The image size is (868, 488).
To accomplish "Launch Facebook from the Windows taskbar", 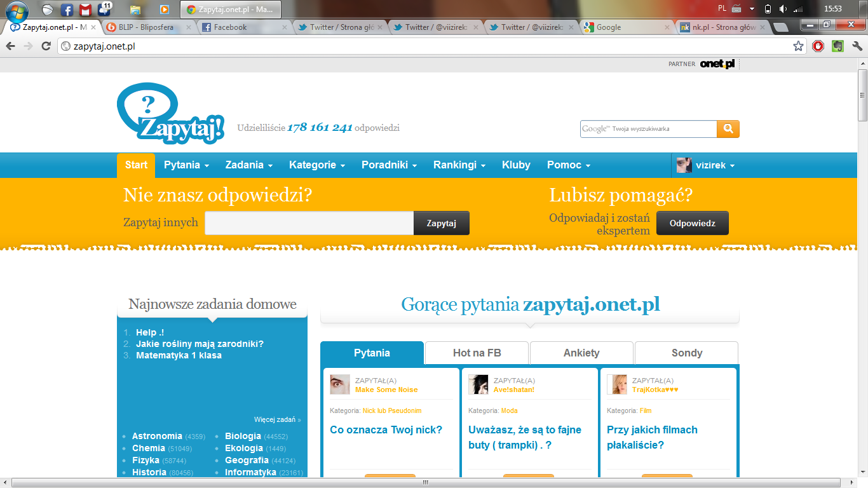I will (67, 10).
